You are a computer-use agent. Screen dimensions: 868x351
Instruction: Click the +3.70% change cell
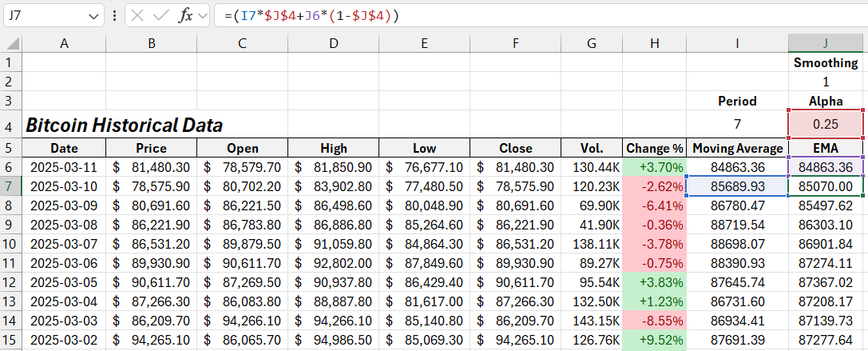coord(654,167)
